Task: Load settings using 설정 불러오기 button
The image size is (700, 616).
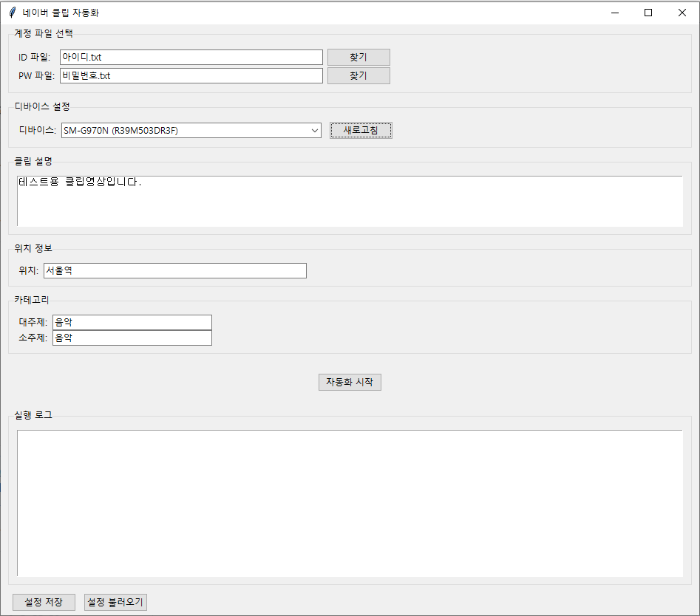Action: tap(116, 602)
